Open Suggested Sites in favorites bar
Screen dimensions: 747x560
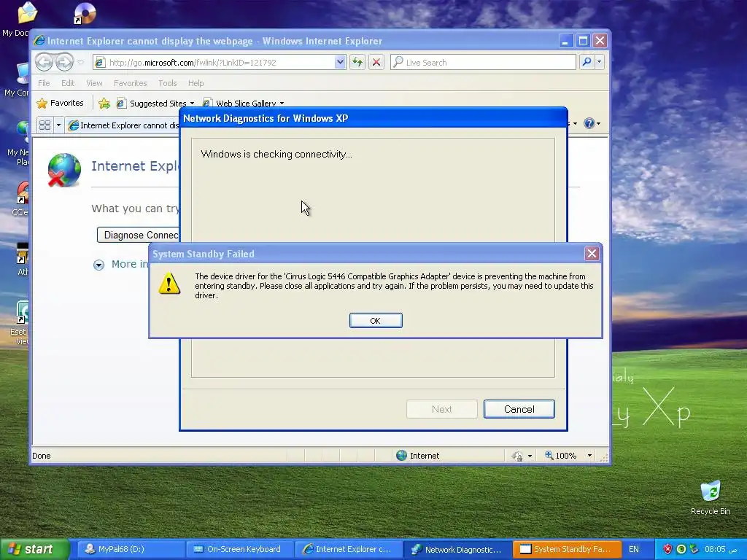coord(155,104)
